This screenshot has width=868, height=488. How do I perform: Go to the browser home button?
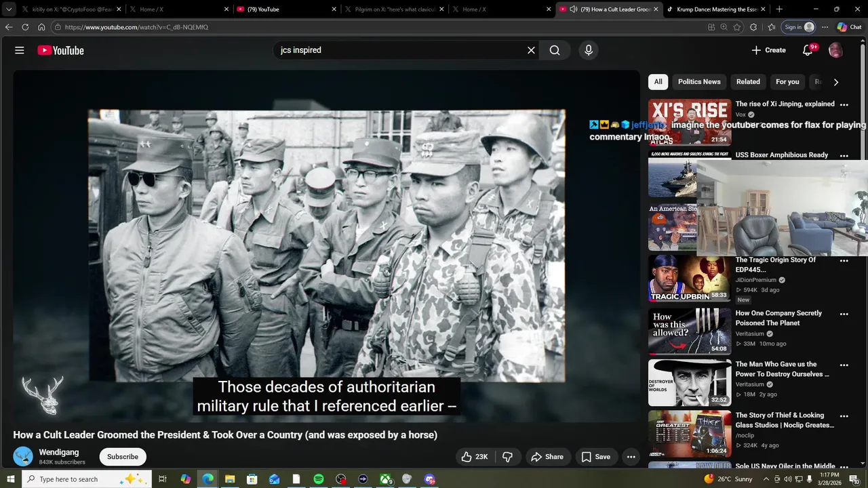coord(41,27)
